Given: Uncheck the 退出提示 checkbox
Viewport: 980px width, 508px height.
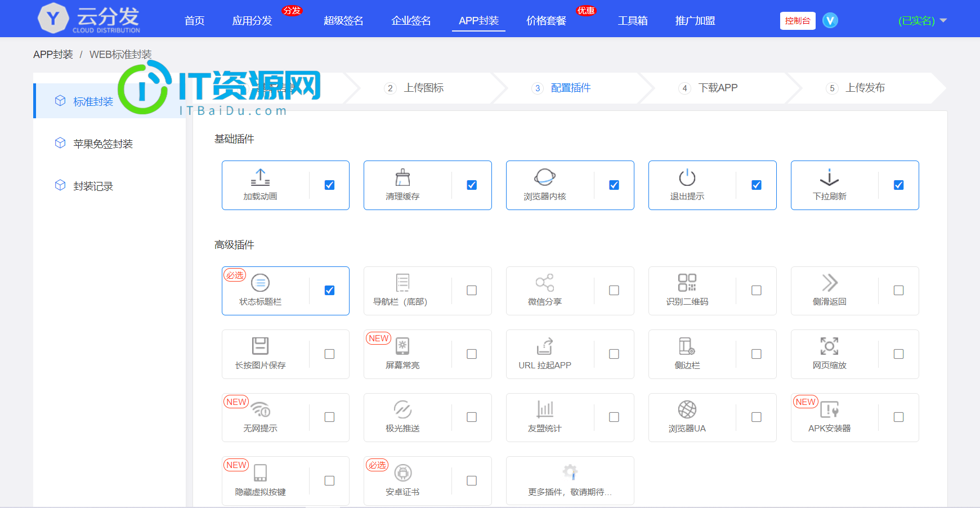Looking at the screenshot, I should click(x=757, y=185).
